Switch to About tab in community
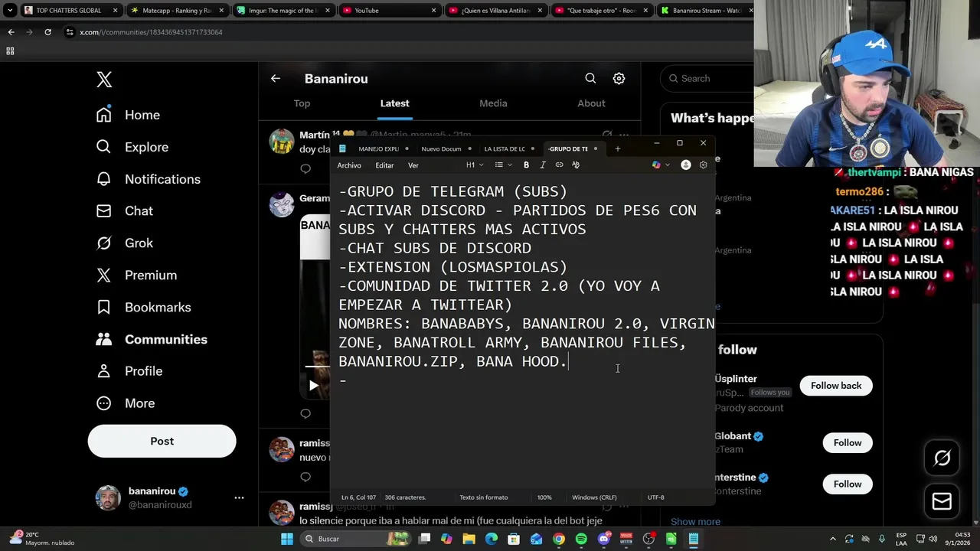 click(x=591, y=103)
